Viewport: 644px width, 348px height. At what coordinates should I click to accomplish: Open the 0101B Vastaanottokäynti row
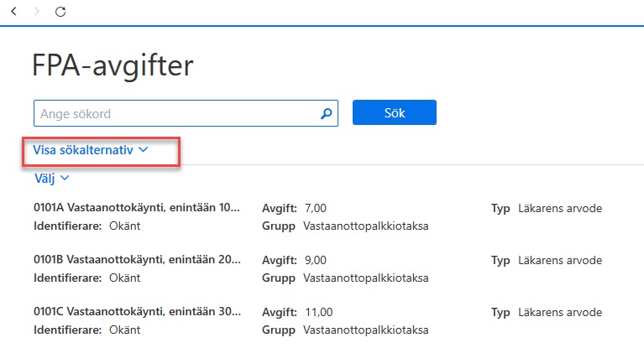[137, 260]
